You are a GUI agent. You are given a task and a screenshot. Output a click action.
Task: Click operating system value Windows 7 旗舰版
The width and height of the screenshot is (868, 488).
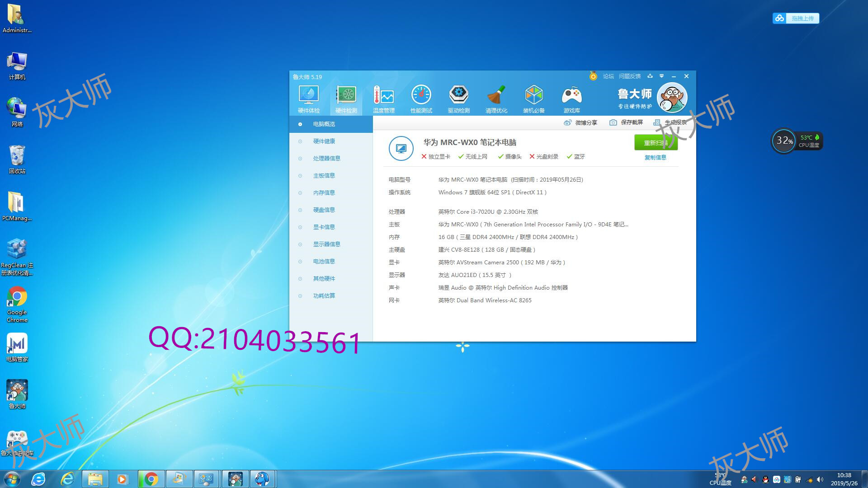point(492,192)
